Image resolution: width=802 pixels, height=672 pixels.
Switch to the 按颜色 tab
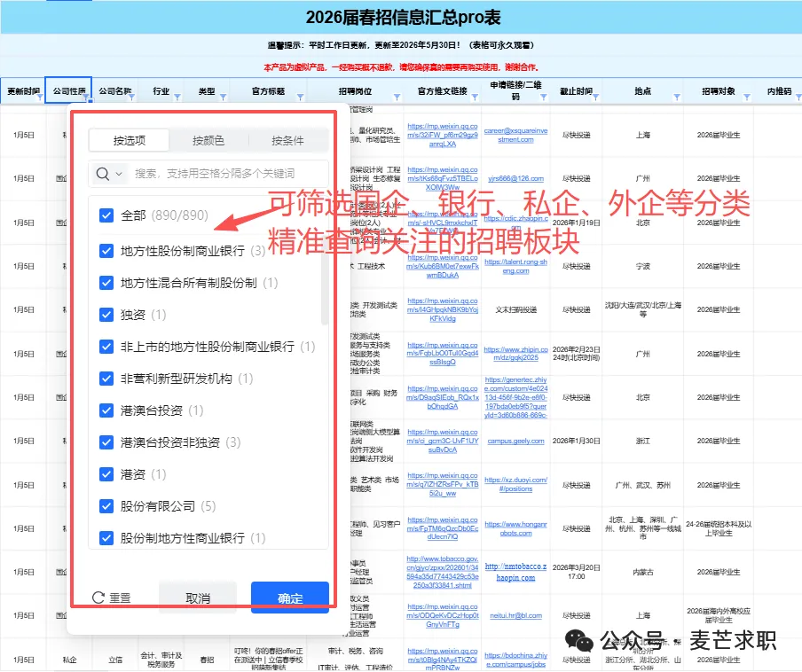point(208,141)
